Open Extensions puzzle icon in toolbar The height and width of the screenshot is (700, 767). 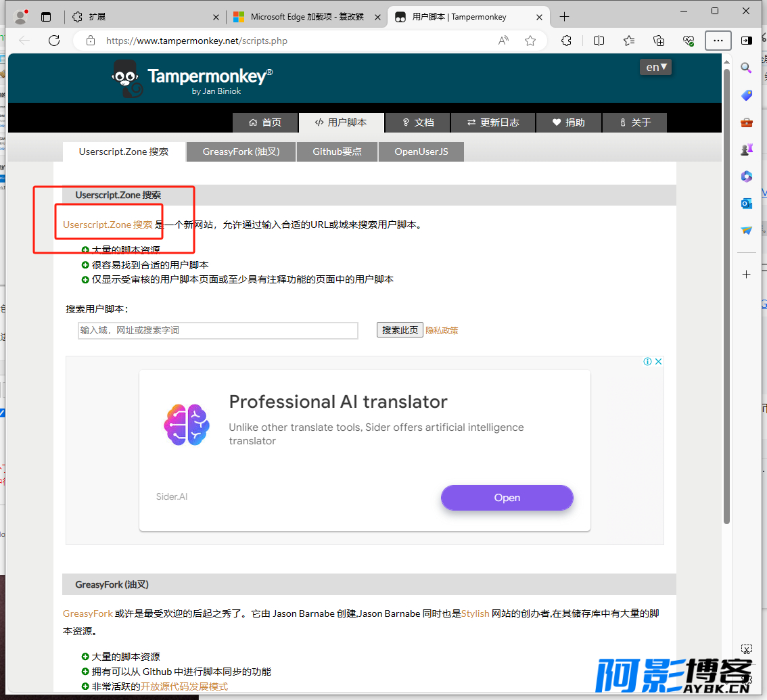566,41
